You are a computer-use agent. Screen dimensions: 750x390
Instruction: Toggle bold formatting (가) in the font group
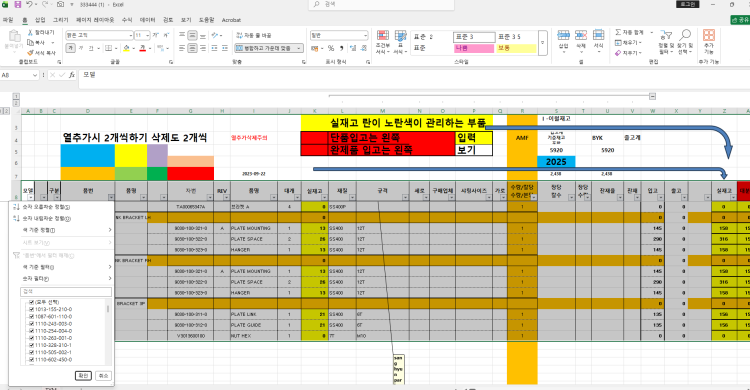pyautogui.click(x=70, y=48)
